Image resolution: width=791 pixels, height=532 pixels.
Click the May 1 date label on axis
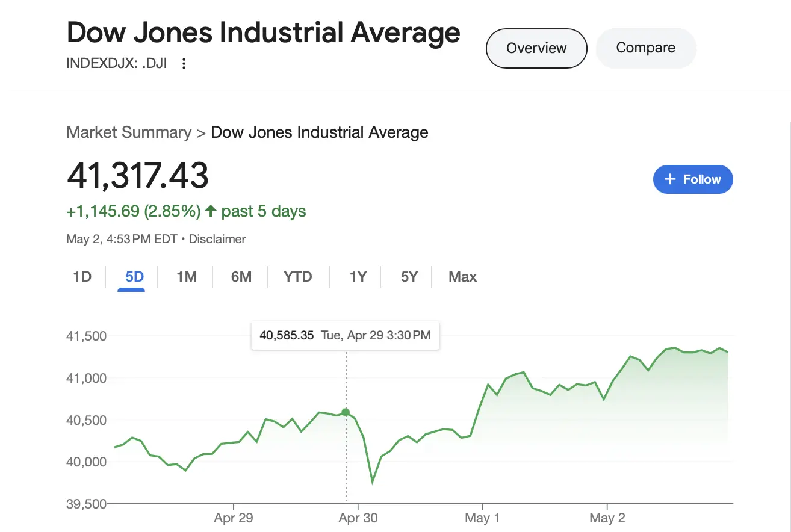482,518
